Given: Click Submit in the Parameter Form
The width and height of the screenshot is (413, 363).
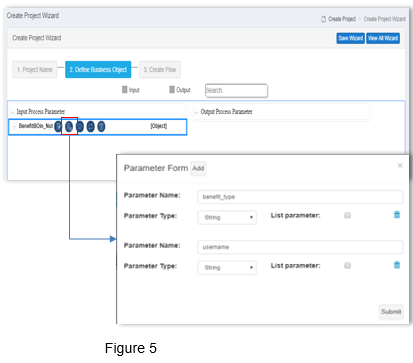Looking at the screenshot, I should tap(391, 312).
